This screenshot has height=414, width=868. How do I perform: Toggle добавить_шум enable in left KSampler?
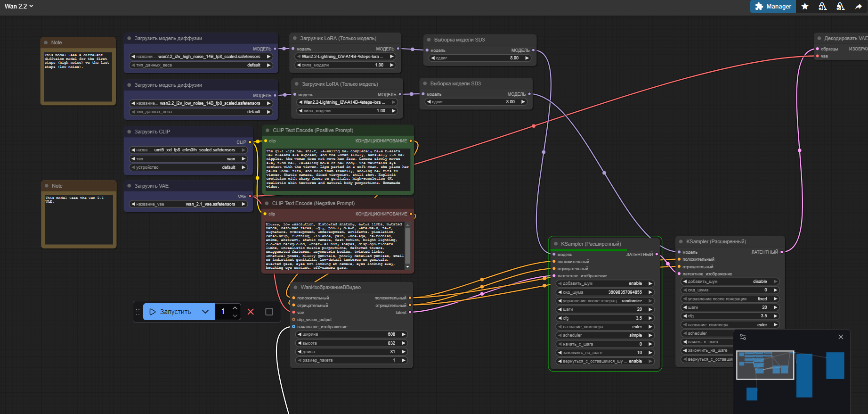pos(605,283)
